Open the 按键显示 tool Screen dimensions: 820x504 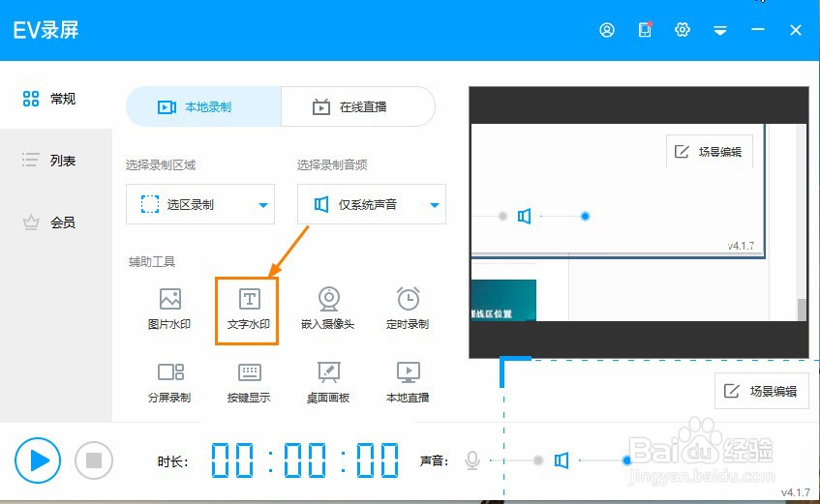[249, 383]
